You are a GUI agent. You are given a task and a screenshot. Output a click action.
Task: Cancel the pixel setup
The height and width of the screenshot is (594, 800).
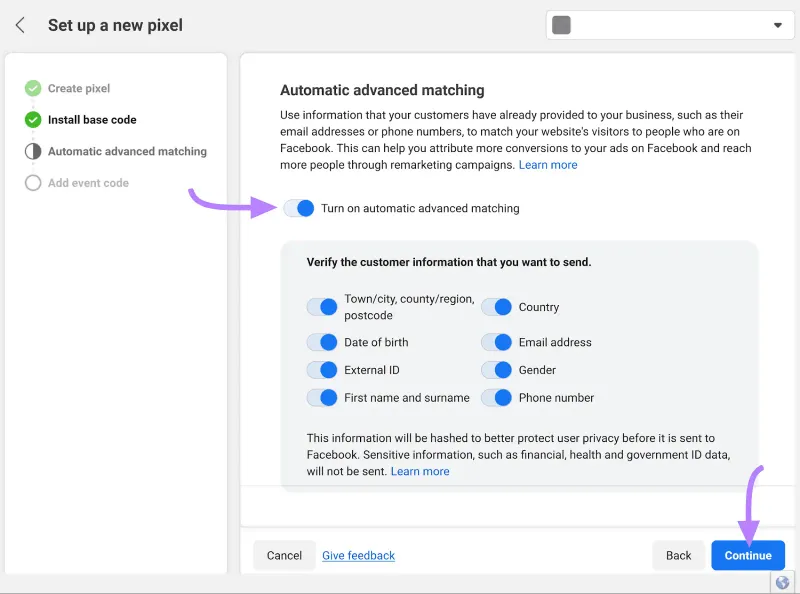pos(284,555)
